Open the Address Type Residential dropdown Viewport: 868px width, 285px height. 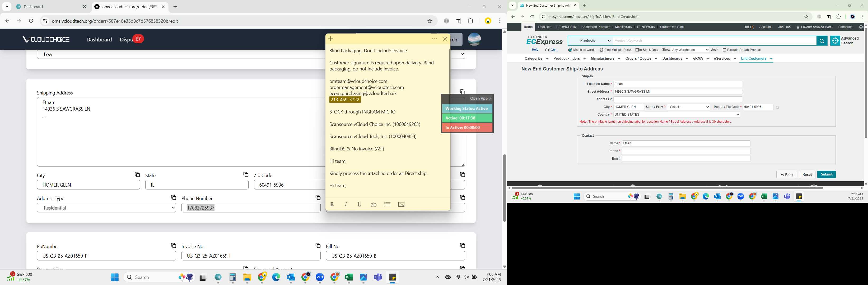(106, 208)
